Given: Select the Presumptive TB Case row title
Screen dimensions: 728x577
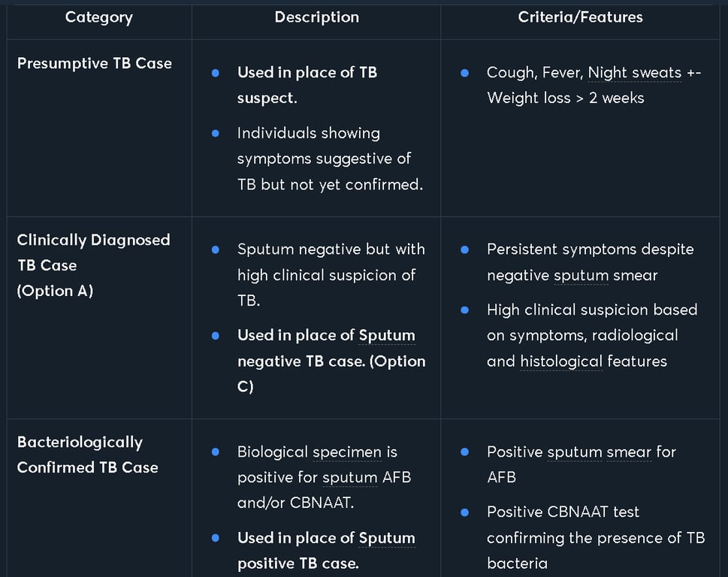Looking at the screenshot, I should coord(95,63).
